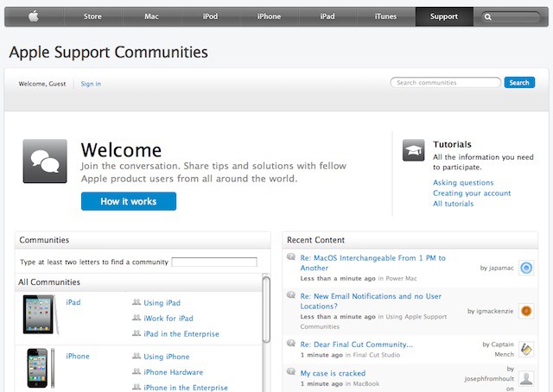
Task: Click bubble icon next to My case is cracked
Action: point(291,371)
